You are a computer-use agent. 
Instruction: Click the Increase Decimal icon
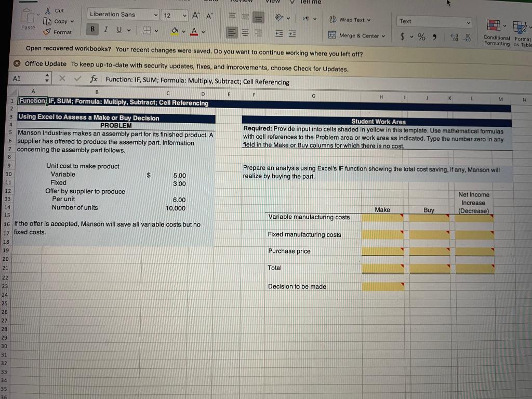tap(454, 36)
